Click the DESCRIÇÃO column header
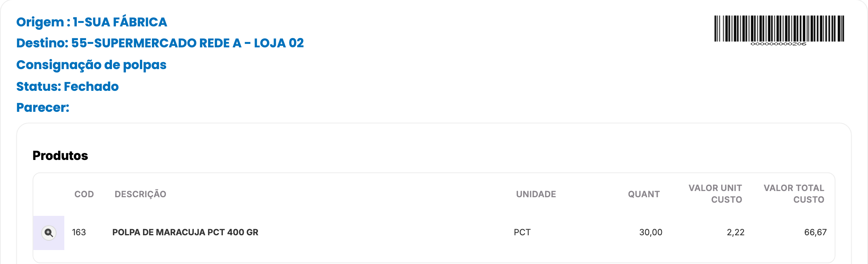Screen dimensions: 868x264 click(140, 194)
